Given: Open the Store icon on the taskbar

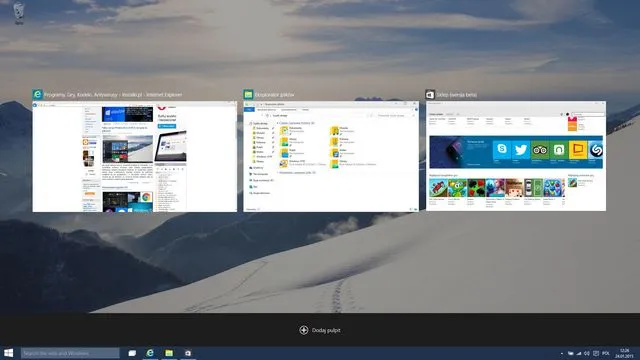Looking at the screenshot, I should pyautogui.click(x=188, y=353).
